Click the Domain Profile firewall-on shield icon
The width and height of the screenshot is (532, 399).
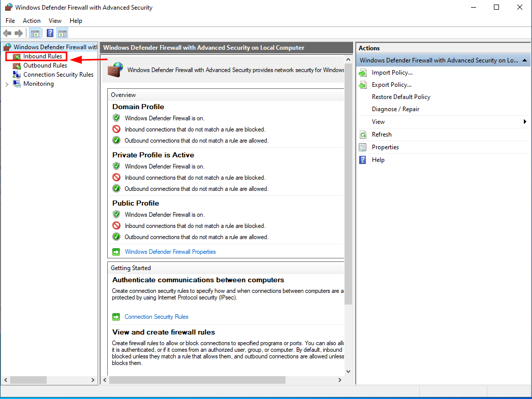[116, 118]
